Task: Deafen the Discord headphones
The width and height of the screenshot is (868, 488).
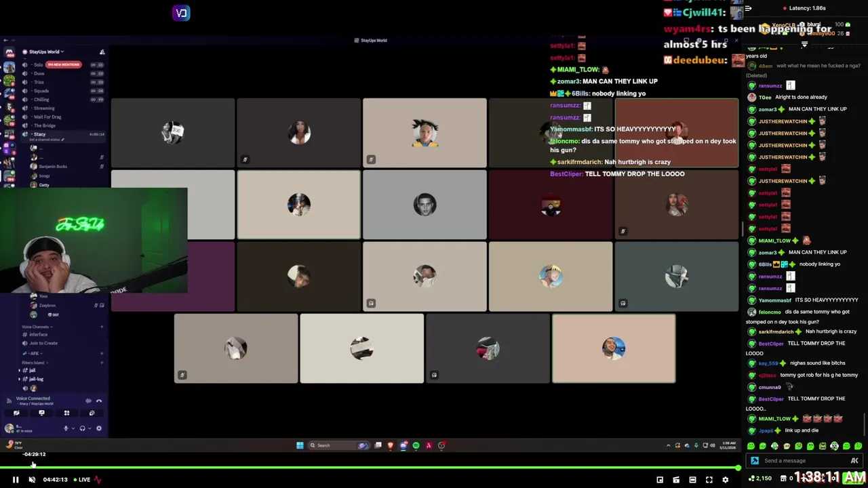Action: click(82, 428)
